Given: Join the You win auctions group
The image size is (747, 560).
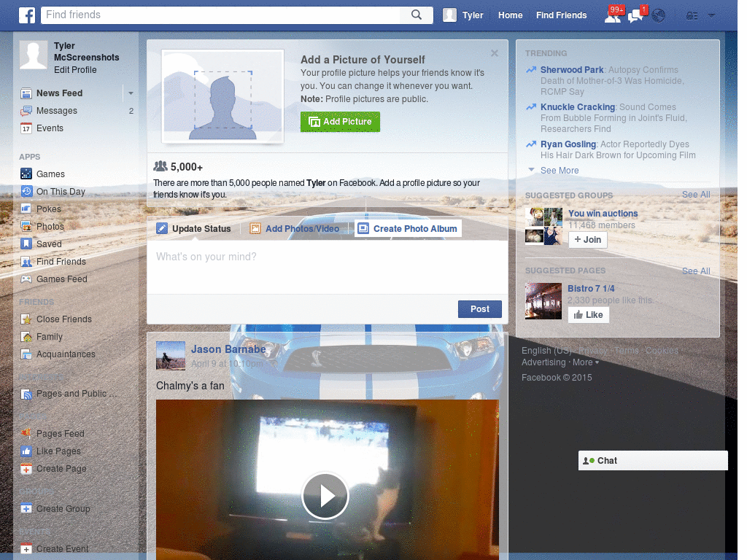Looking at the screenshot, I should 588,239.
